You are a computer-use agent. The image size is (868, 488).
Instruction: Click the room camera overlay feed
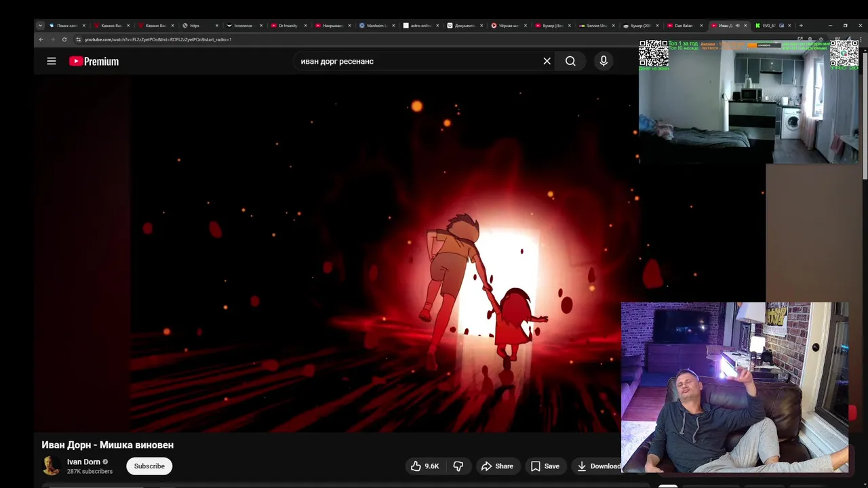pyautogui.click(x=749, y=102)
